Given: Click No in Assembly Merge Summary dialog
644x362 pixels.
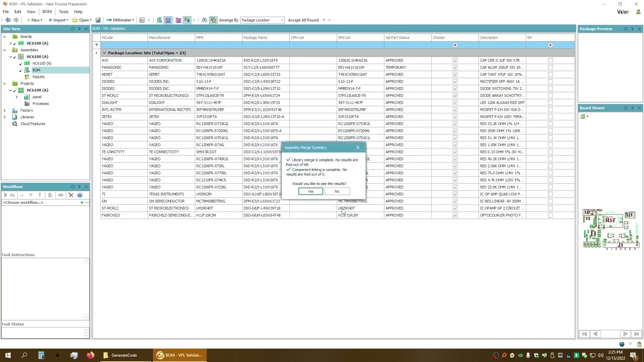Looking at the screenshot, I should tap(337, 192).
